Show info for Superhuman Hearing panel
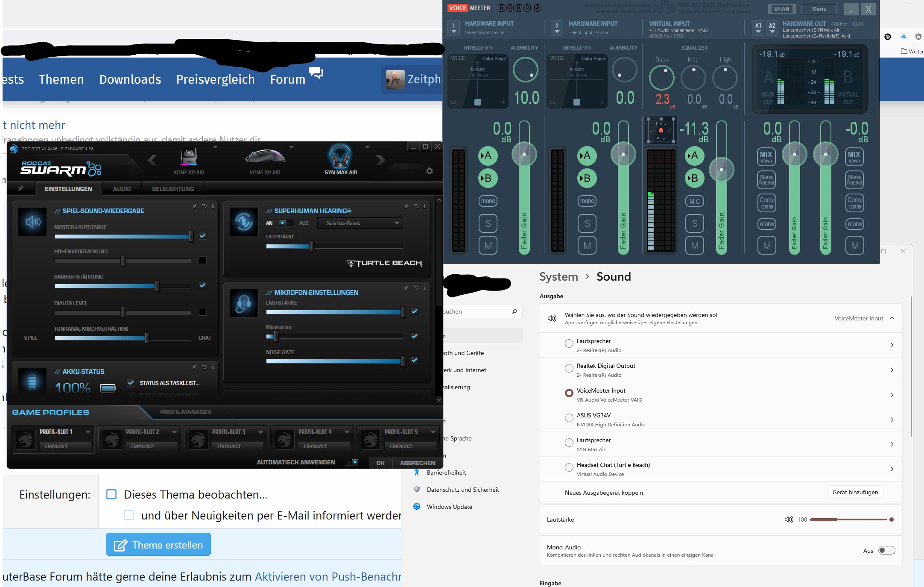The width and height of the screenshot is (924, 587). pos(424,206)
